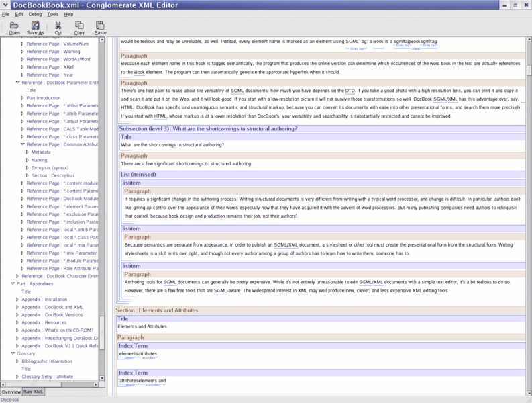The height and width of the screenshot is (403, 532).
Task: Click the 'elementsattributes' index term text
Action: tap(138, 354)
